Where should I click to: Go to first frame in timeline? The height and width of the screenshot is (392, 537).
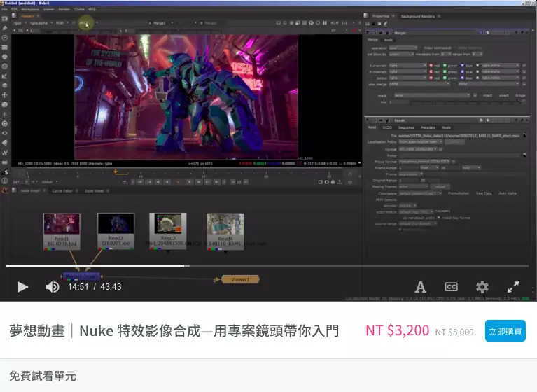140,182
